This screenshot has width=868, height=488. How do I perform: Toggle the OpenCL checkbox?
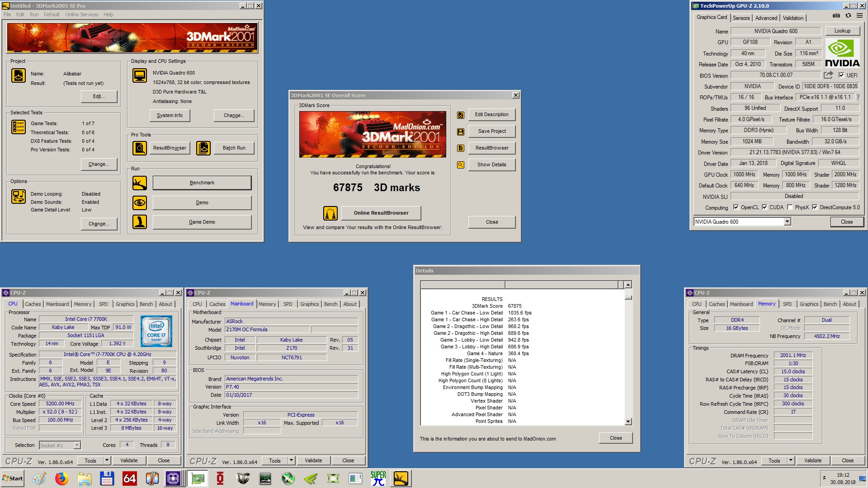coord(736,207)
